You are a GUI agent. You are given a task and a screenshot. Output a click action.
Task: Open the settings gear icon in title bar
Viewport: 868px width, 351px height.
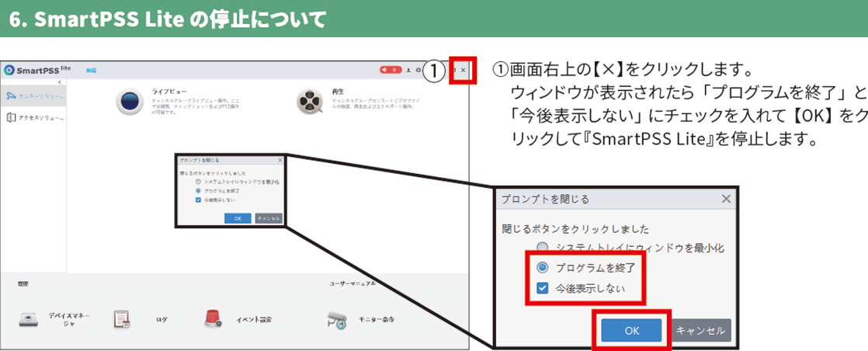[418, 71]
